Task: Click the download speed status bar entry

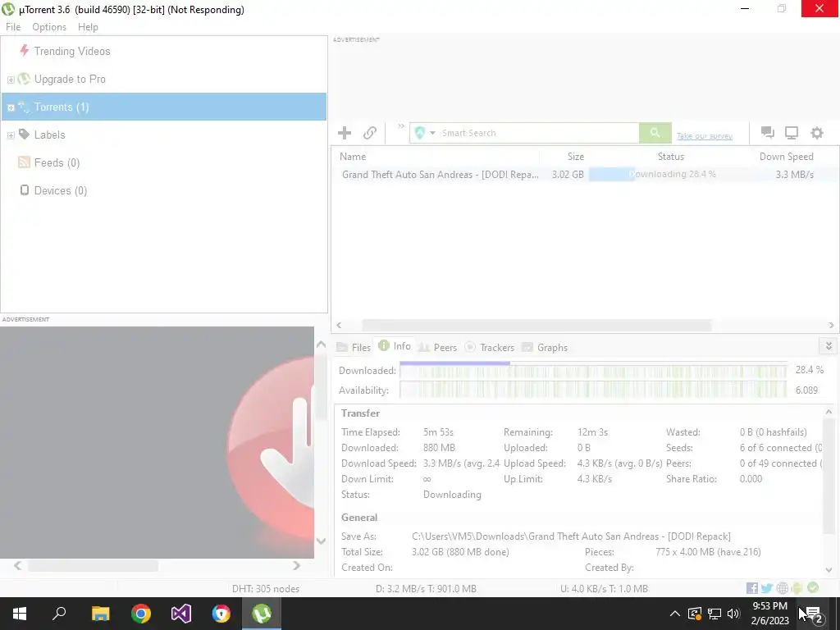Action: point(426,589)
